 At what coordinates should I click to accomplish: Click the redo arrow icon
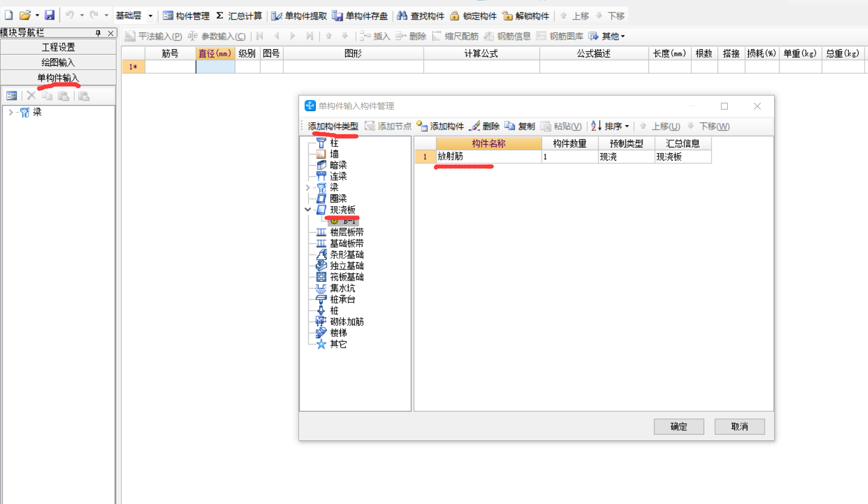point(94,16)
